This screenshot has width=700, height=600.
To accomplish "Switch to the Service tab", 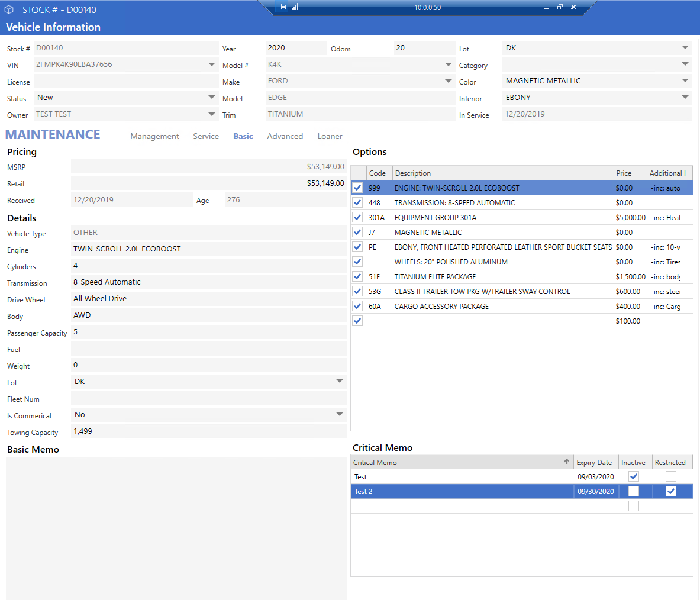I will tap(206, 136).
